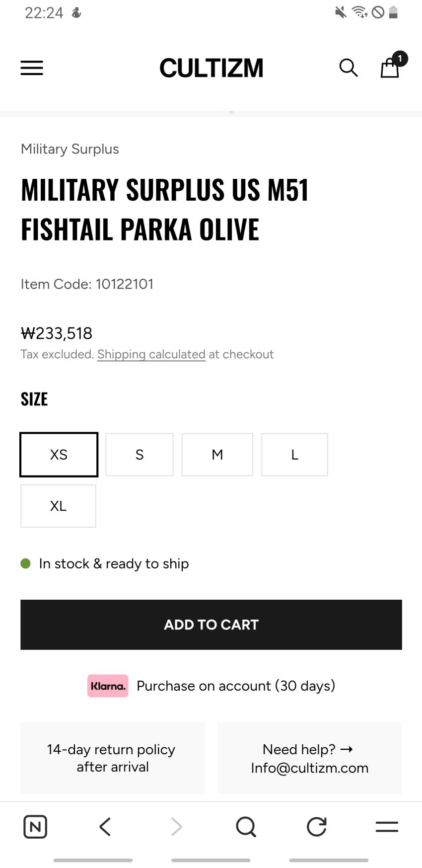Tap the Need help Info@cultizm.com box
The image size is (422, 868).
point(309,758)
